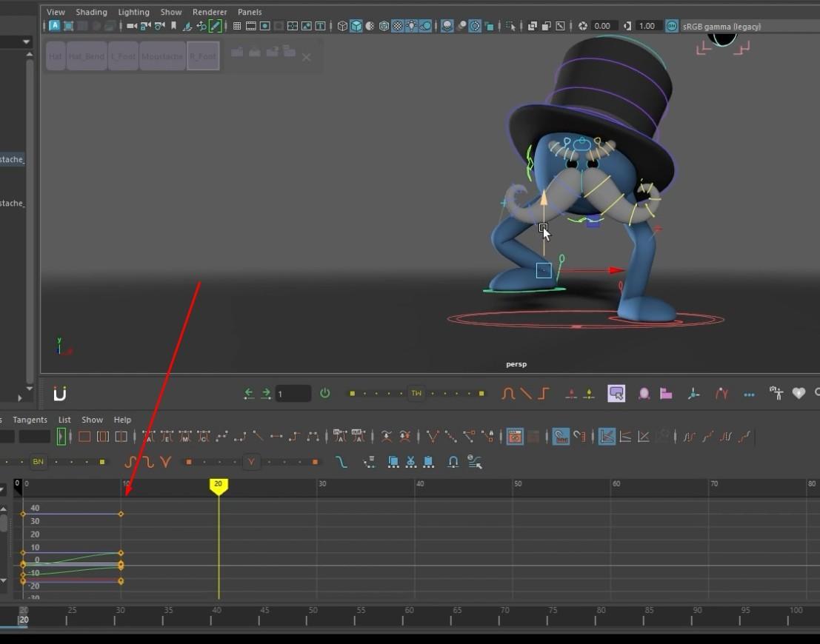The image size is (820, 644).
Task: Expand the left panel arrow
Action: pyautogui.click(x=19, y=398)
